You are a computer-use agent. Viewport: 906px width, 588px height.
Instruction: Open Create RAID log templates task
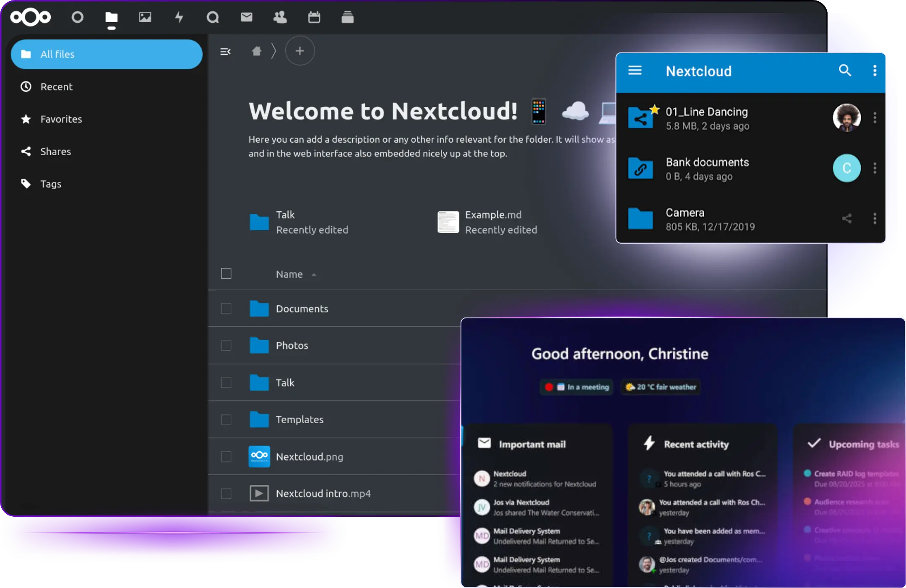851,479
